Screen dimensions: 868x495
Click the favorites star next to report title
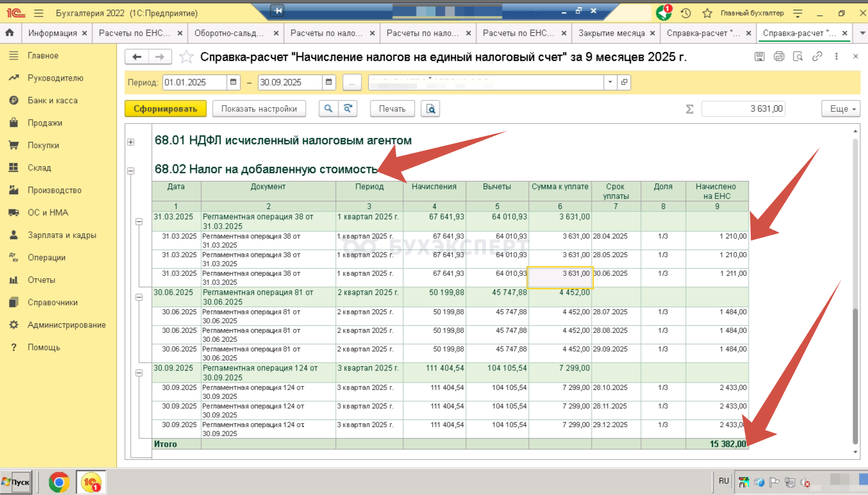click(x=187, y=57)
